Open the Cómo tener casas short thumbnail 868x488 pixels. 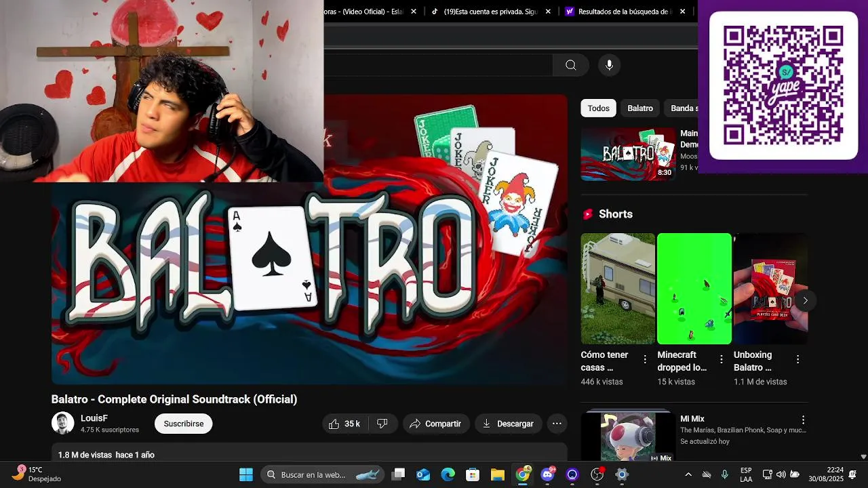618,289
